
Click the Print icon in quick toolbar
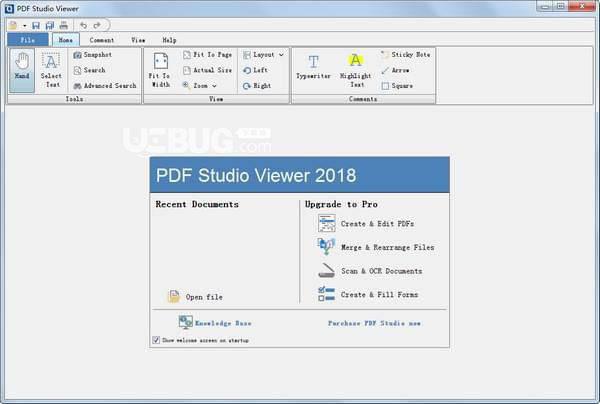[64, 25]
